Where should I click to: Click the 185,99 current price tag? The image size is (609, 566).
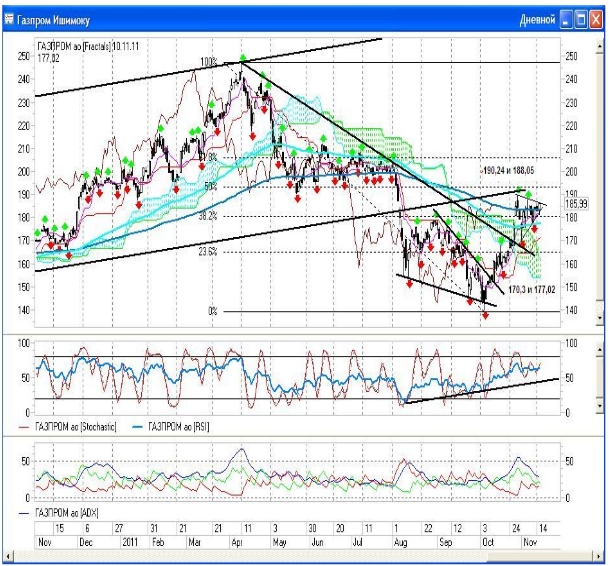point(576,203)
